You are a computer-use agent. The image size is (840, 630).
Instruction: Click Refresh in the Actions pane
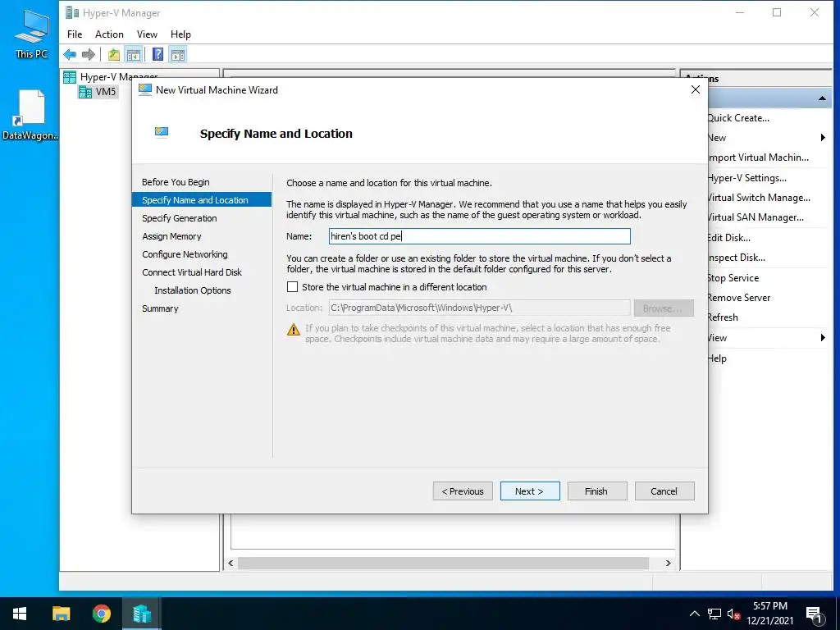[x=723, y=317]
